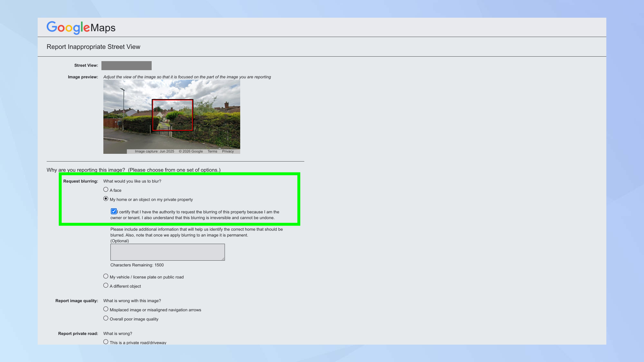Select the "A face" radio option
This screenshot has height=362, width=644.
(x=106, y=190)
